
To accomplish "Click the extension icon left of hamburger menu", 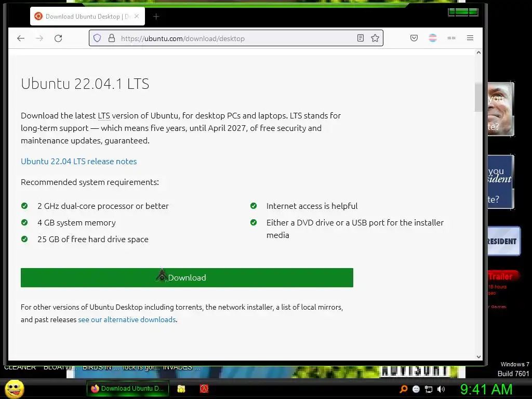I will (x=451, y=38).
